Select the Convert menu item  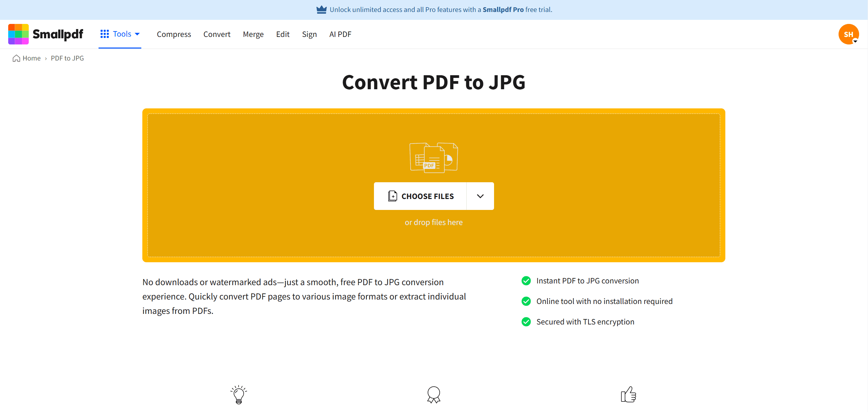click(x=217, y=34)
